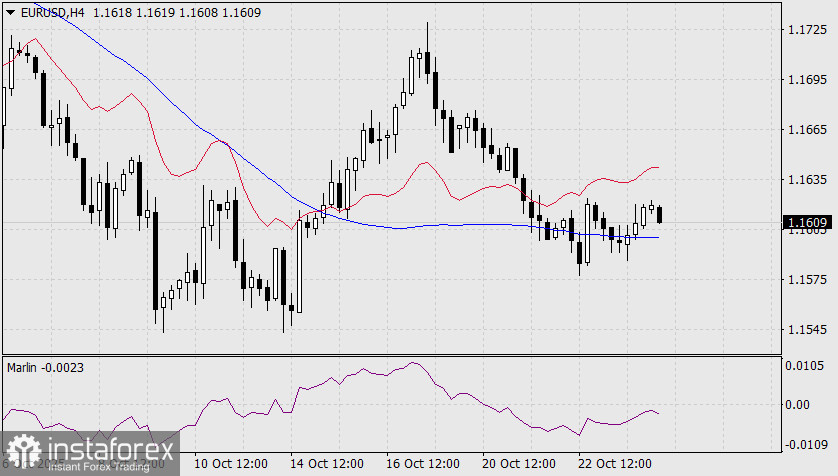The width and height of the screenshot is (838, 476).
Task: Click the 16 Oct 12:00 time label
Action: [423, 463]
